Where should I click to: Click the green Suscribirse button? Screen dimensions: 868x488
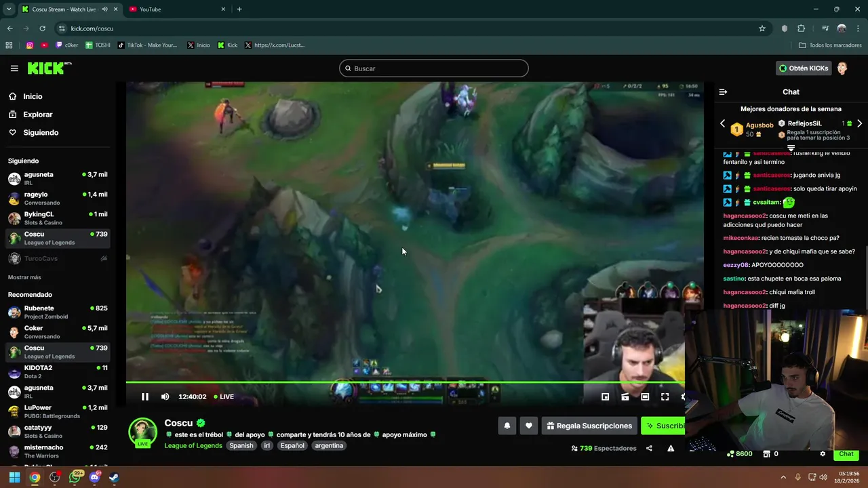(x=663, y=426)
